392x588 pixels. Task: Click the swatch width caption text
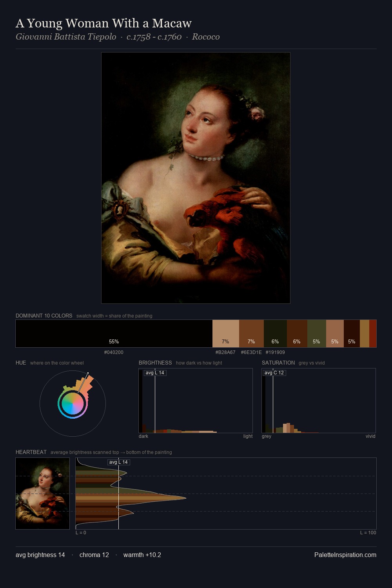point(114,316)
